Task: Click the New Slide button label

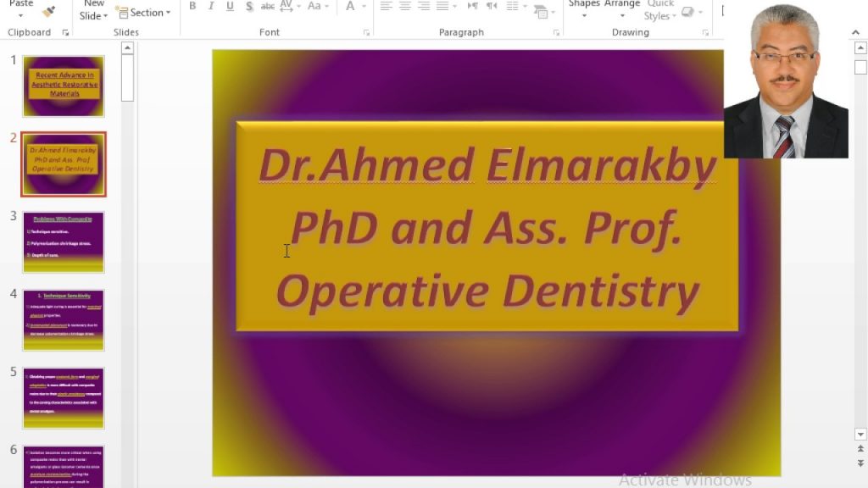Action: [x=93, y=10]
